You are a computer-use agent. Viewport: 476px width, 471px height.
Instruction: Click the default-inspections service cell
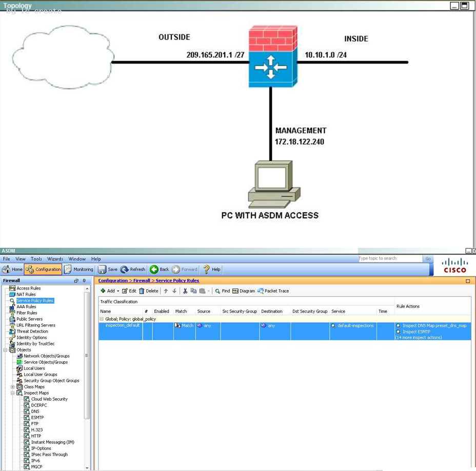353,331
